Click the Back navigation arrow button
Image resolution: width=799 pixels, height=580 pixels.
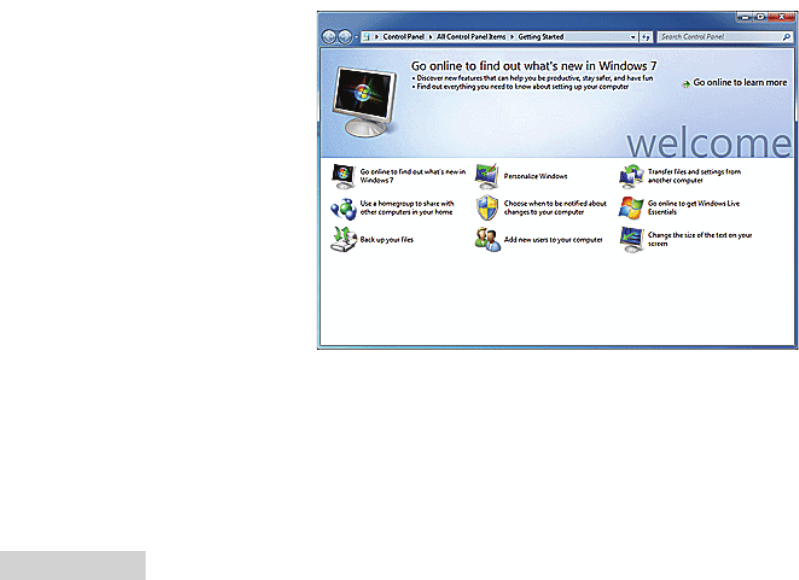[x=329, y=37]
